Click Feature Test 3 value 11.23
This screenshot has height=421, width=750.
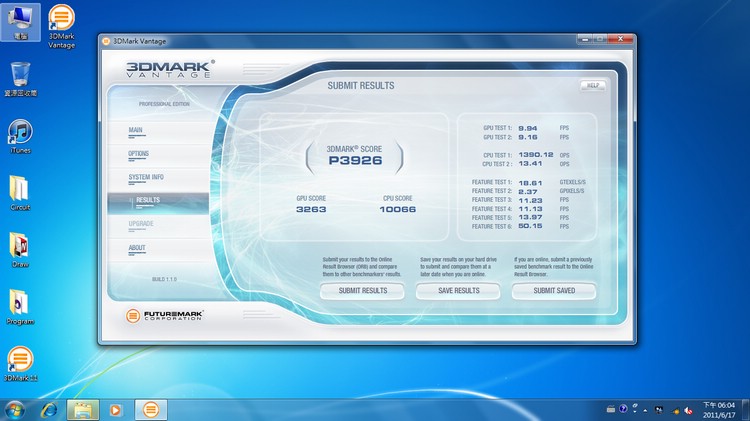(x=530, y=200)
